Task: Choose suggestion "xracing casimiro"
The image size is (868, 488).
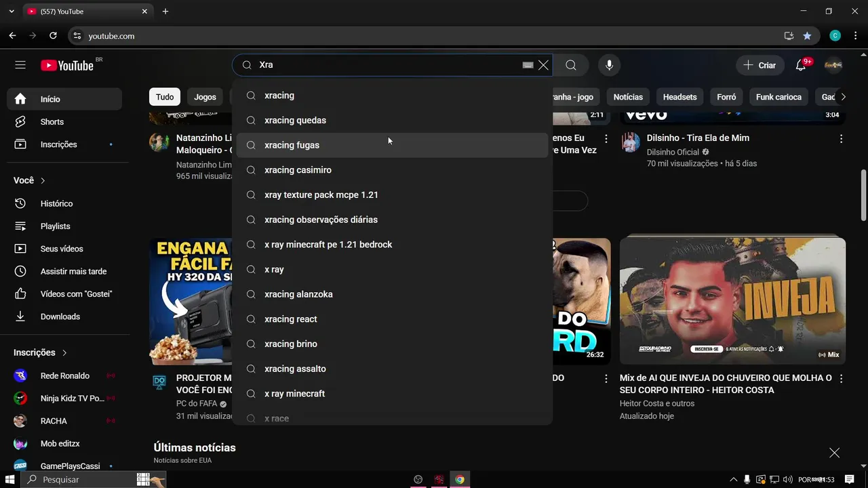Action: (392, 170)
